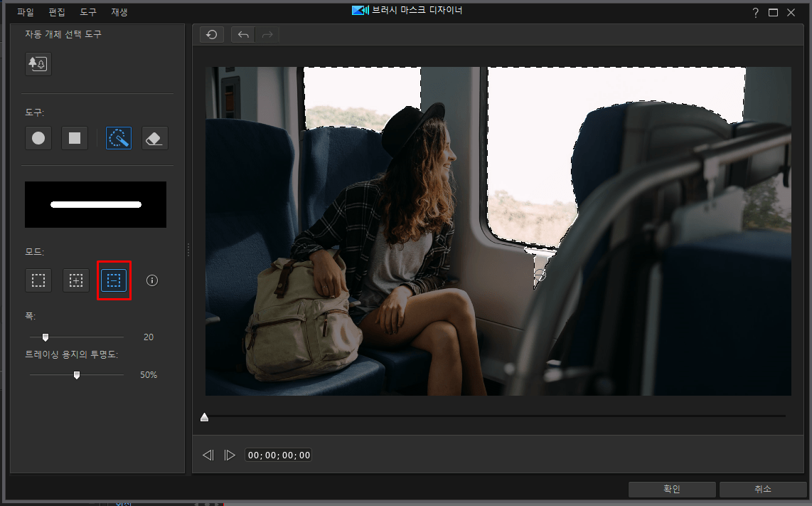Click the 취소 button

763,489
